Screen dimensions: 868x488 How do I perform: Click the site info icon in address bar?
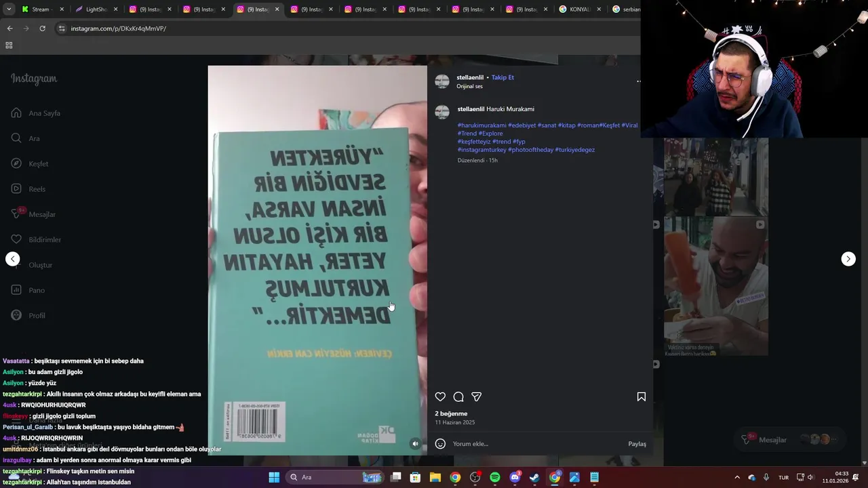coord(62,28)
